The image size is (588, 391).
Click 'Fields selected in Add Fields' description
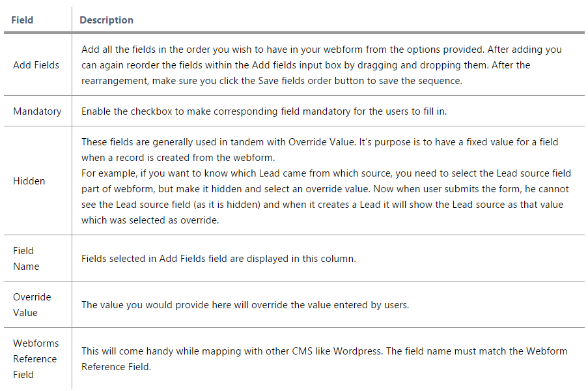tap(219, 259)
